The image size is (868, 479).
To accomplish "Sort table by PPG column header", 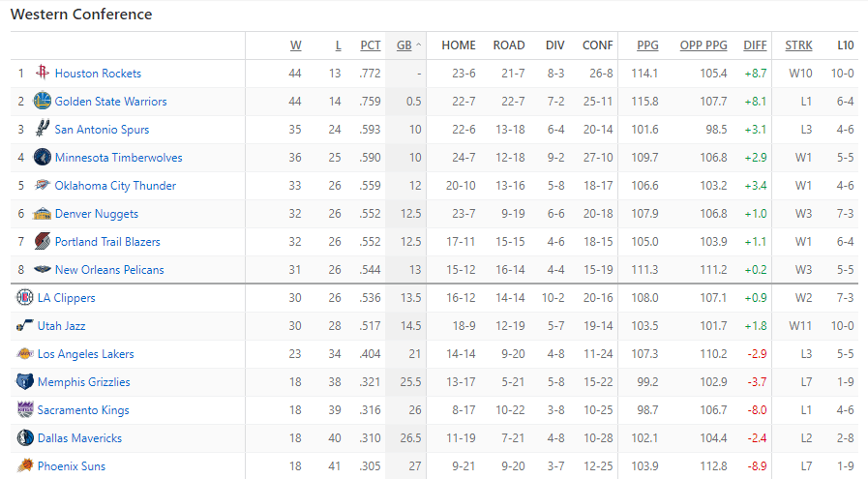I will coord(647,45).
